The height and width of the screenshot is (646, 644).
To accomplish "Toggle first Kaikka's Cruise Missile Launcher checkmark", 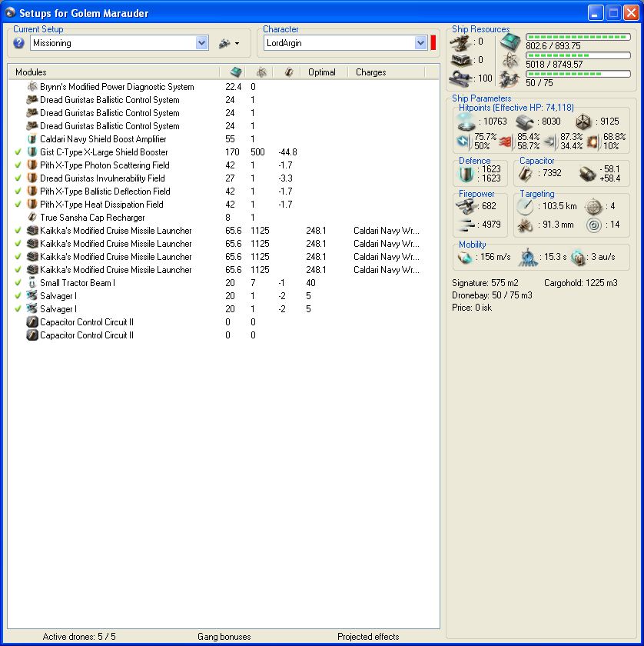I will (x=18, y=231).
